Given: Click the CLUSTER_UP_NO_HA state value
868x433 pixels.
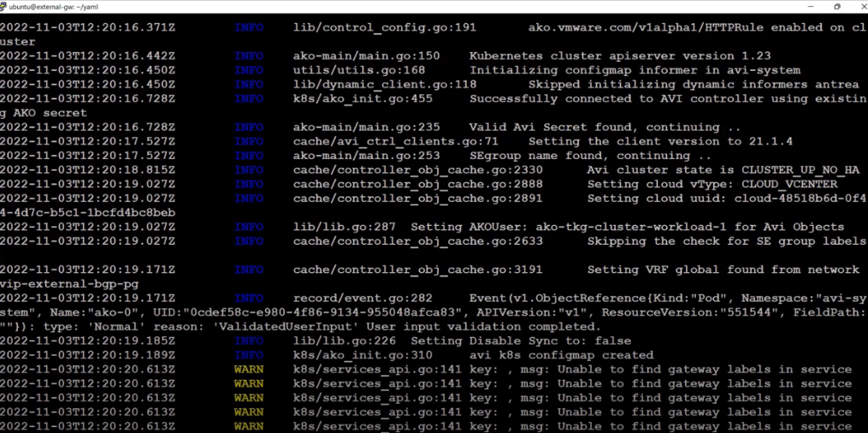Looking at the screenshot, I should click(800, 170).
